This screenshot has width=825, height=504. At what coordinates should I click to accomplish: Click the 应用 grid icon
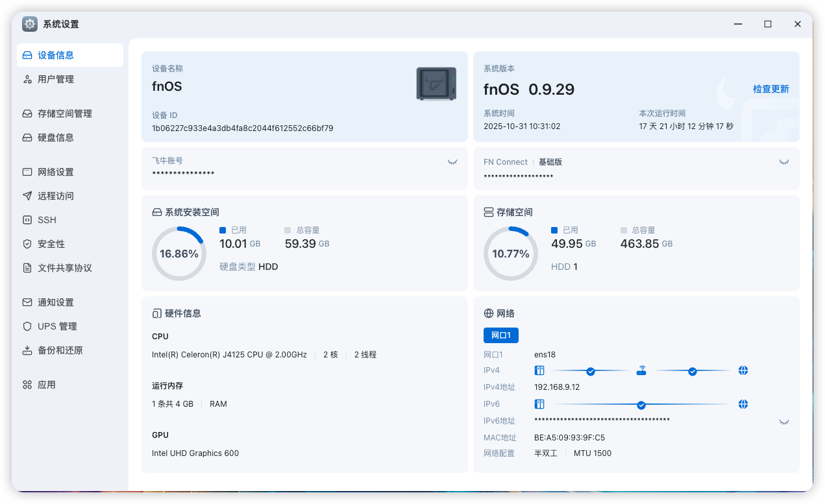[27, 385]
